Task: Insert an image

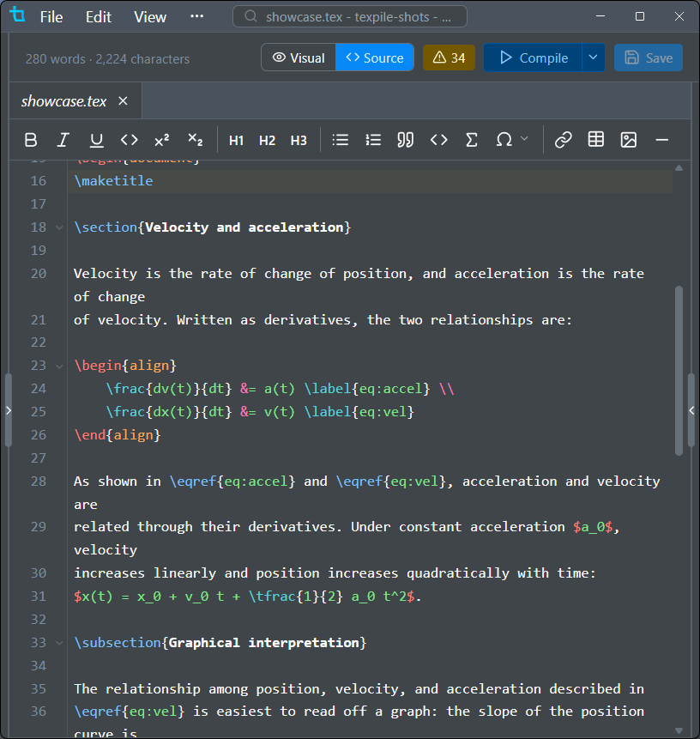Action: tap(629, 140)
